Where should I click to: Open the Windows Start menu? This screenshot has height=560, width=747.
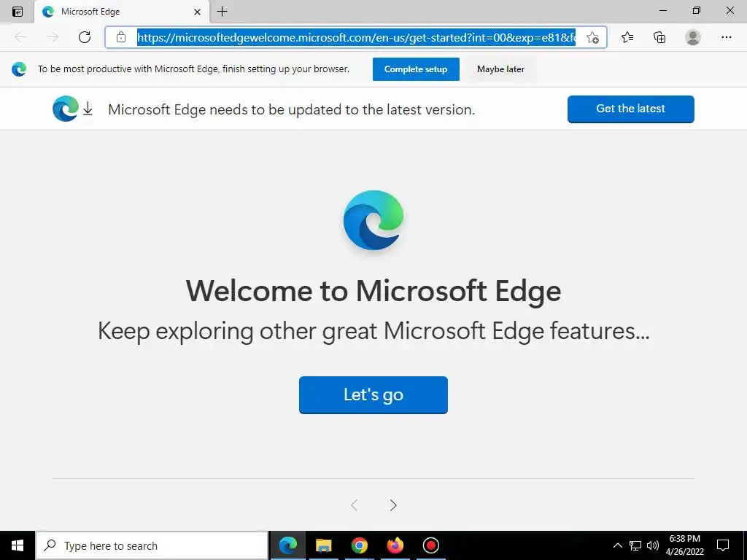18,545
